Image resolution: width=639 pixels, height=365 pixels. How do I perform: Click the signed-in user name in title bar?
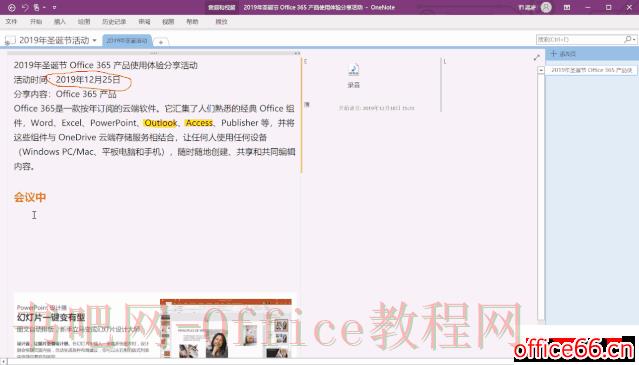tap(527, 7)
